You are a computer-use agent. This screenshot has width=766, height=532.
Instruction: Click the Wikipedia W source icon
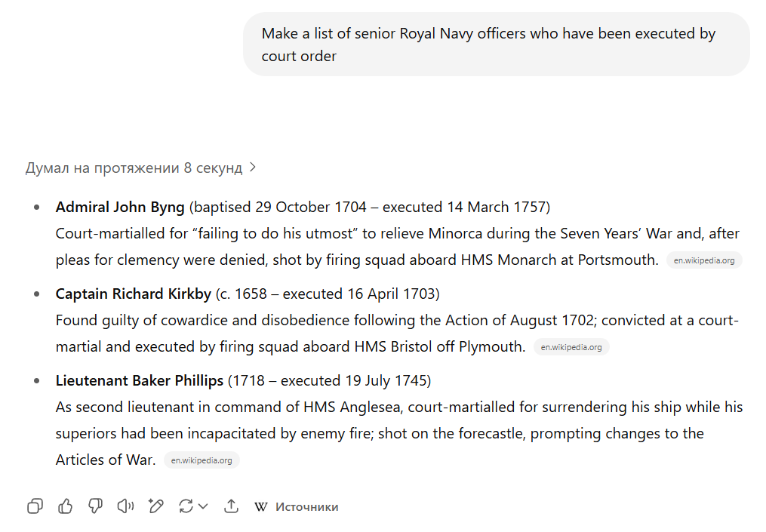tap(261, 507)
